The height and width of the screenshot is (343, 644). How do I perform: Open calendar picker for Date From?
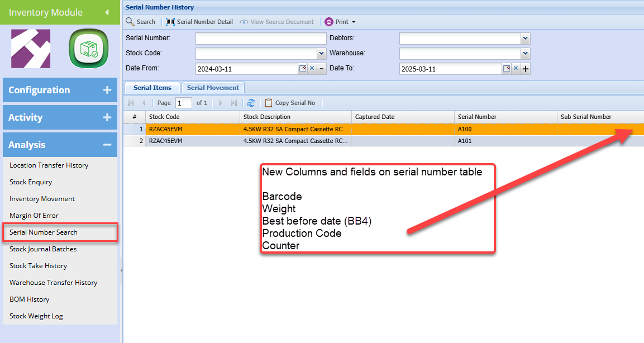[303, 68]
